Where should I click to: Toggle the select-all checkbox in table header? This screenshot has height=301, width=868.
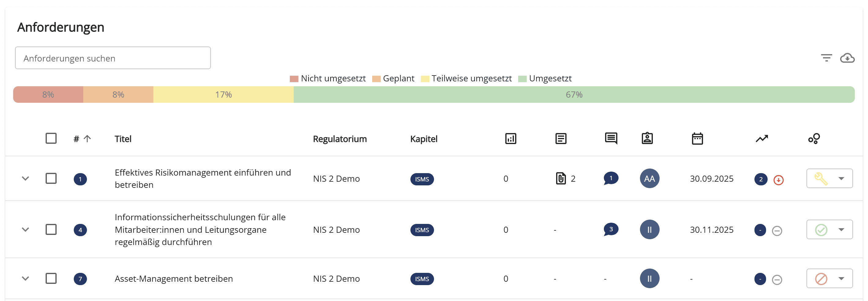pos(51,138)
